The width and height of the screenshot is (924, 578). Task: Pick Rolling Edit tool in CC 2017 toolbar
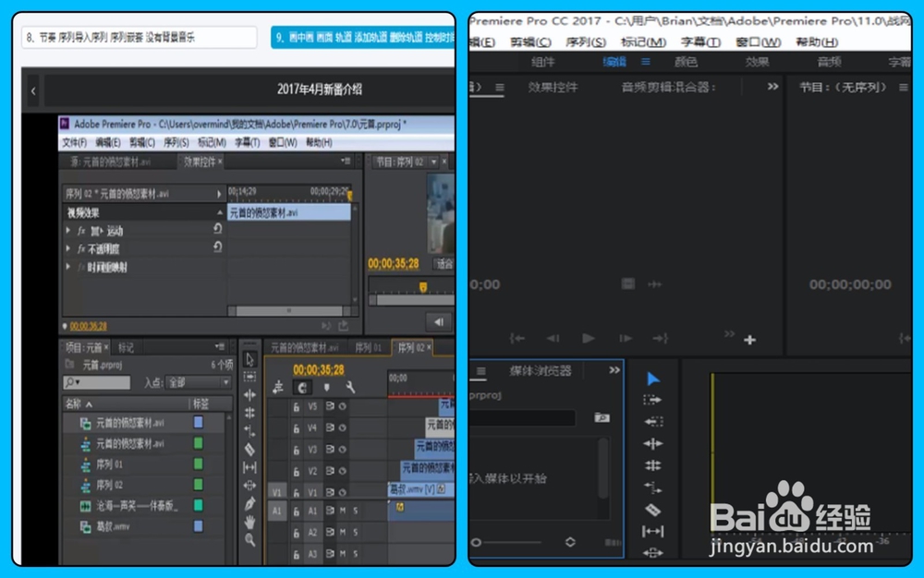(x=653, y=465)
